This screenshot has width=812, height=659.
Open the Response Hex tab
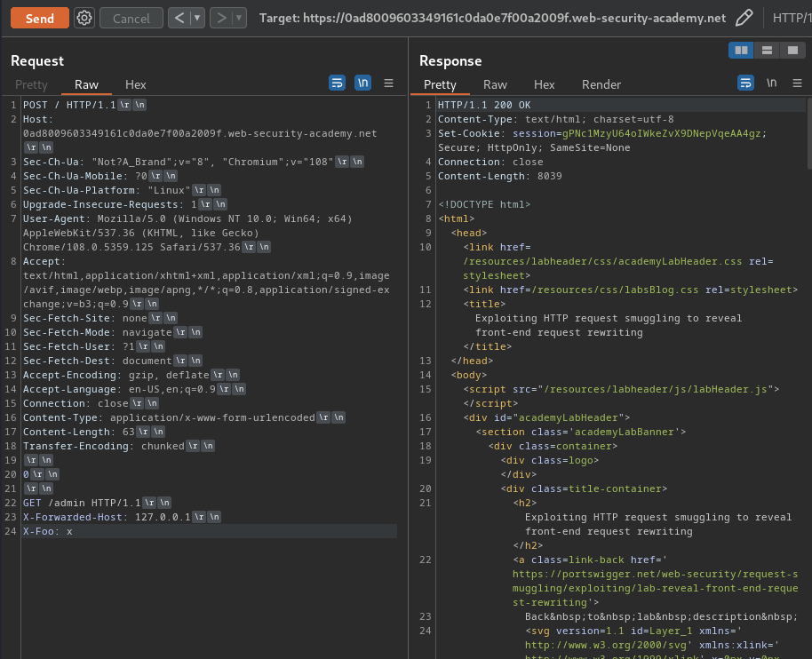coord(545,84)
